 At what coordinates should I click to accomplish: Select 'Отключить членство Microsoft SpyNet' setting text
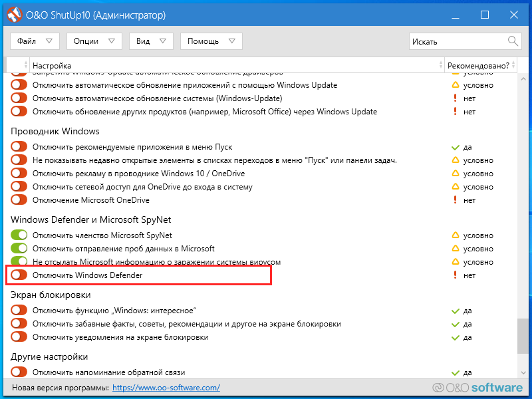[102, 235]
